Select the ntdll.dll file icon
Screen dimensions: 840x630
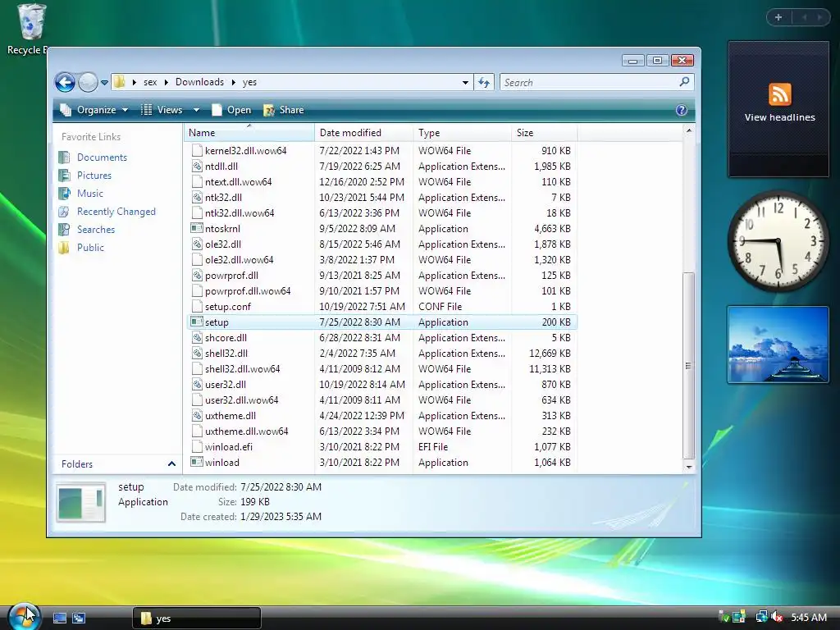pos(197,166)
